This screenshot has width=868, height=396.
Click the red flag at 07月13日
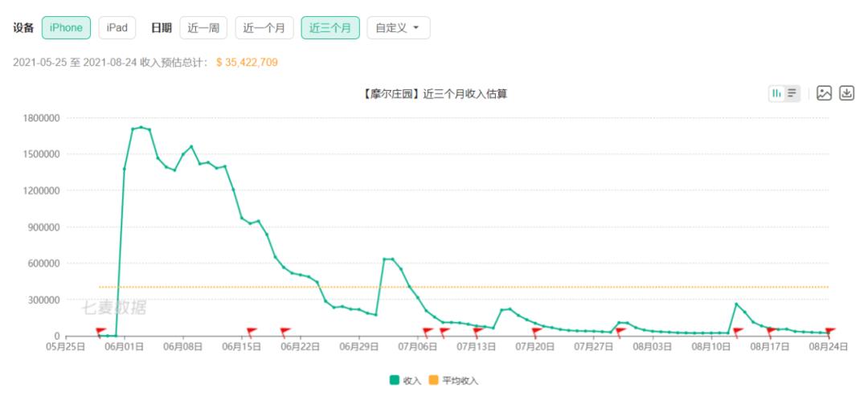click(x=478, y=331)
